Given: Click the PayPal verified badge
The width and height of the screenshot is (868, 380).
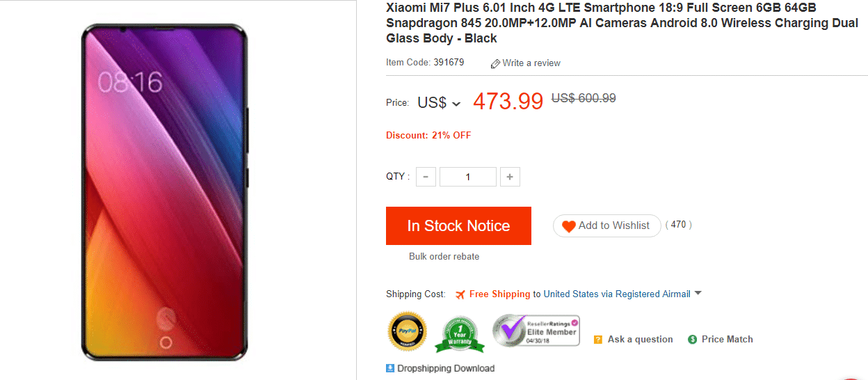Looking at the screenshot, I should 407,331.
